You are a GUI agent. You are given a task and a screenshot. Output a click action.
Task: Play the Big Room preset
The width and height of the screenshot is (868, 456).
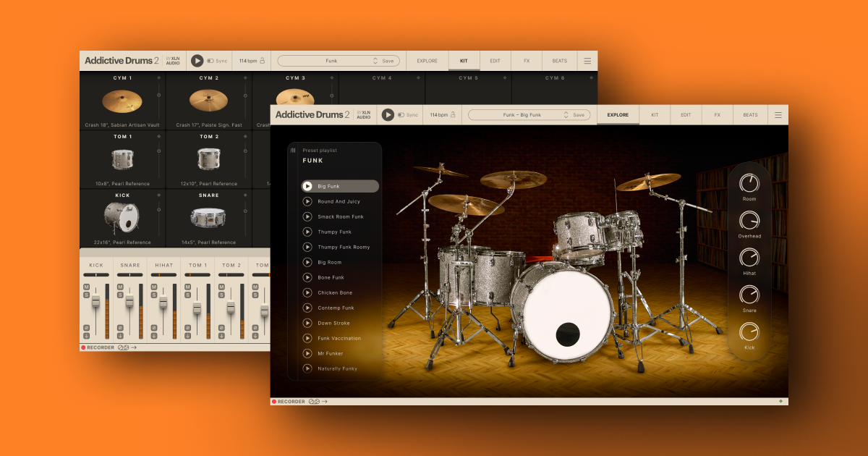coord(307,262)
